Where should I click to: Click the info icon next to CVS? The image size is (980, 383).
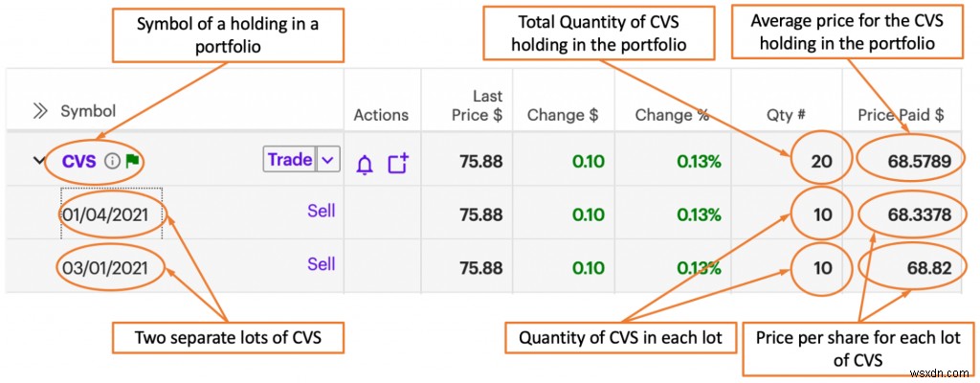pyautogui.click(x=112, y=161)
